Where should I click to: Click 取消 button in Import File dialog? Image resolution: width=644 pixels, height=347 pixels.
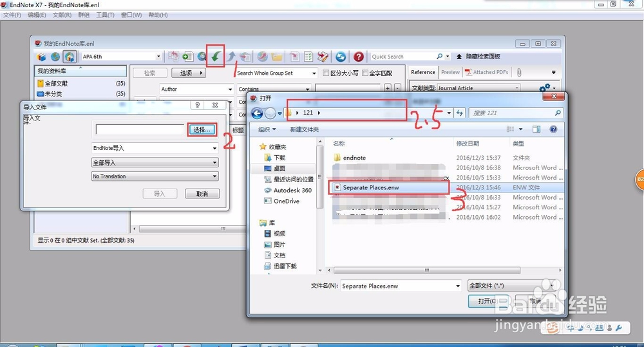(x=202, y=193)
